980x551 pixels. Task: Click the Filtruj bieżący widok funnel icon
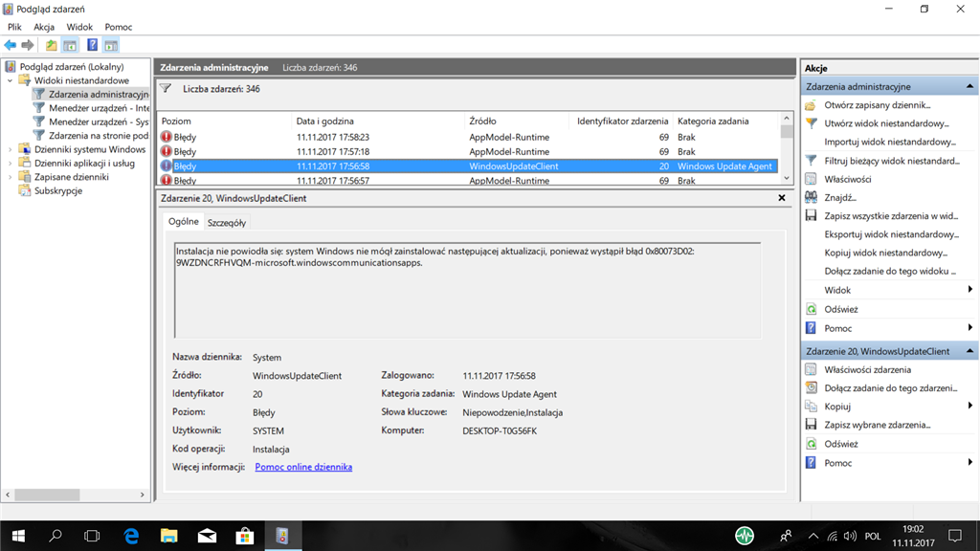tap(812, 161)
